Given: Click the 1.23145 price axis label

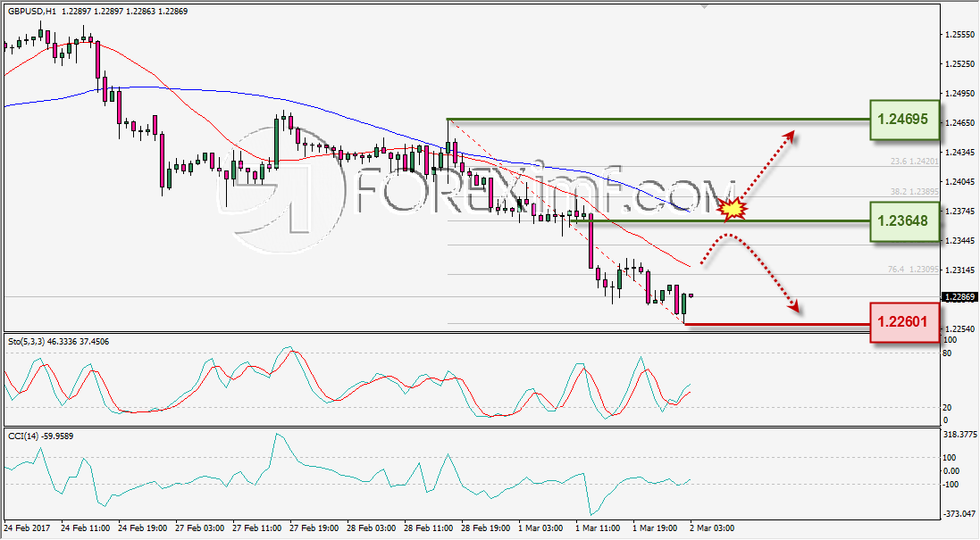Looking at the screenshot, I should (x=960, y=270).
